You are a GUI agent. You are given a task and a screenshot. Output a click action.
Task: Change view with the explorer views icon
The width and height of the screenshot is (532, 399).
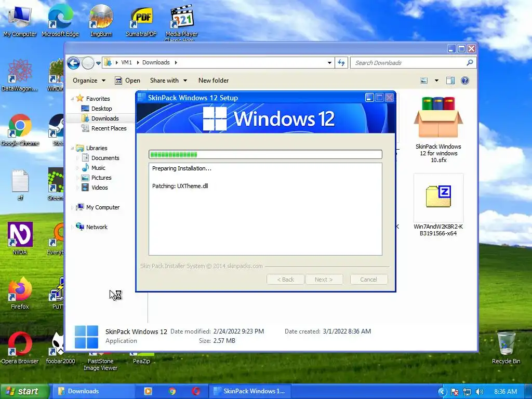[424, 81]
